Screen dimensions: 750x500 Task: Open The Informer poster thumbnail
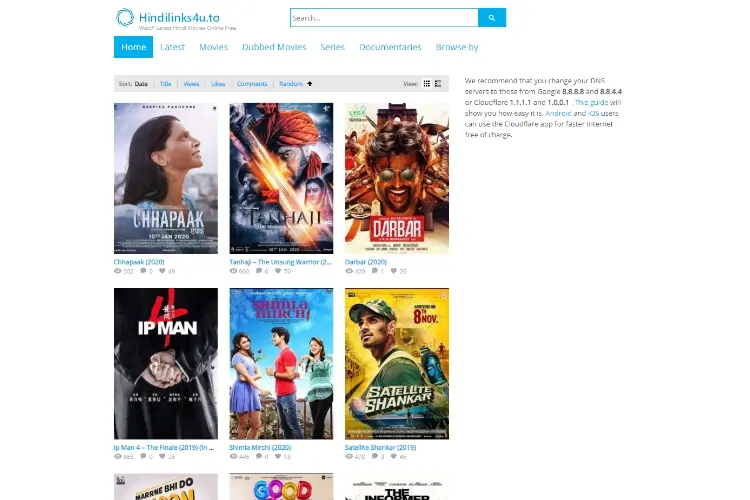[x=397, y=487]
